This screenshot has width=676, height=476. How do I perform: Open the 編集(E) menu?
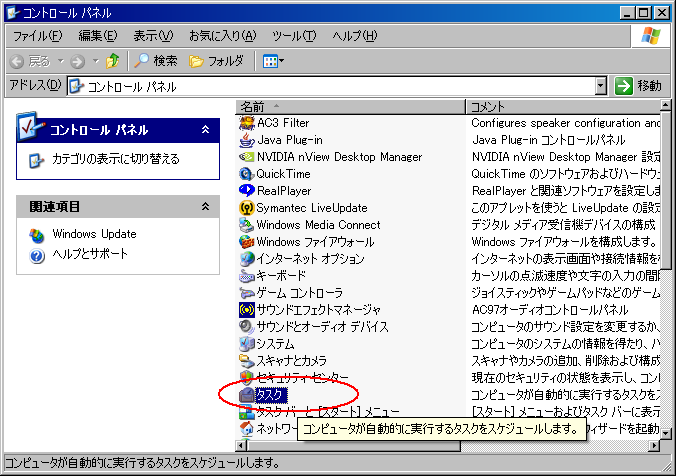(97, 36)
